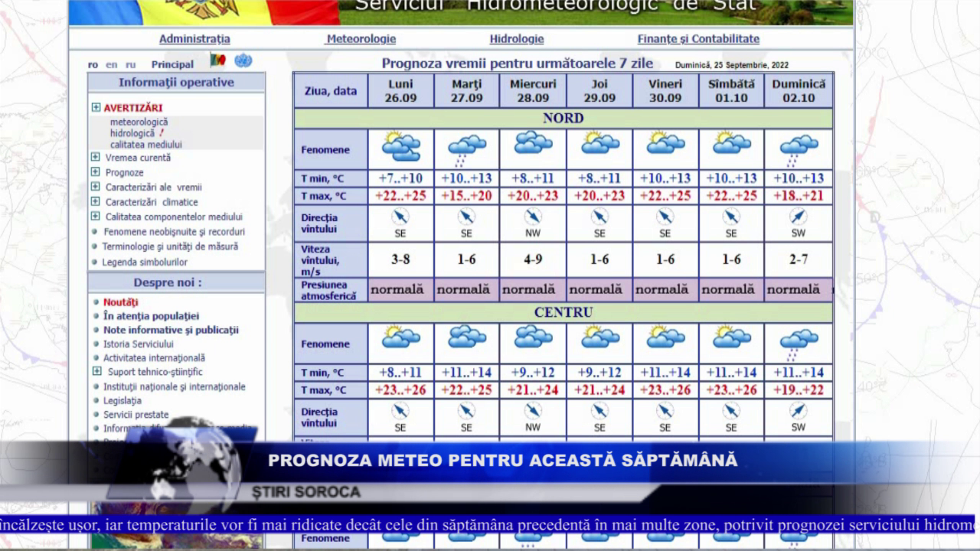This screenshot has height=551, width=980.
Task: Expand Suport tehnico-științific item
Action: 97,372
